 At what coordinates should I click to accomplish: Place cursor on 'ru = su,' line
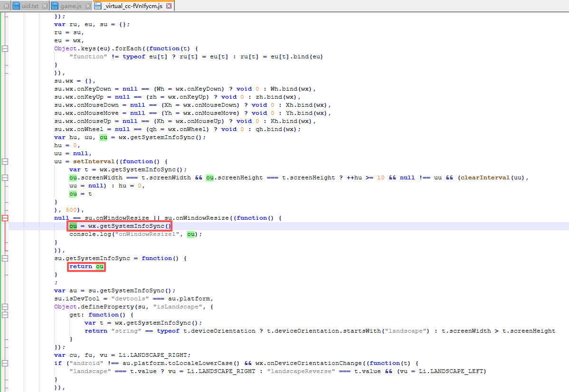69,32
